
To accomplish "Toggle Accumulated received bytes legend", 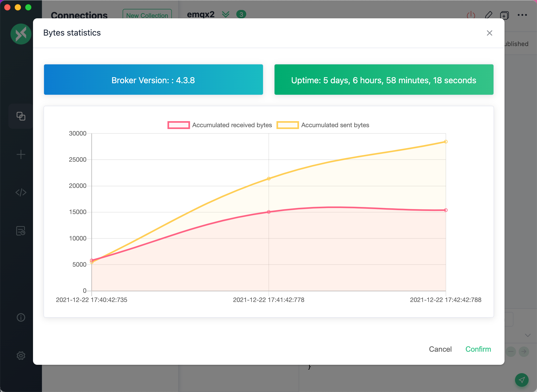I will (220, 125).
